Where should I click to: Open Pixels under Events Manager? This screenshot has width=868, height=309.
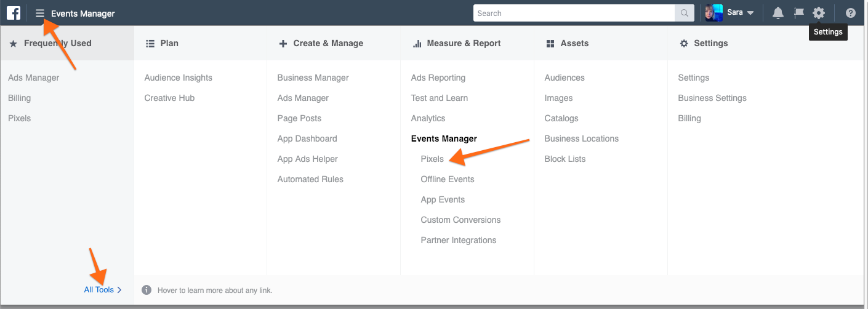432,159
